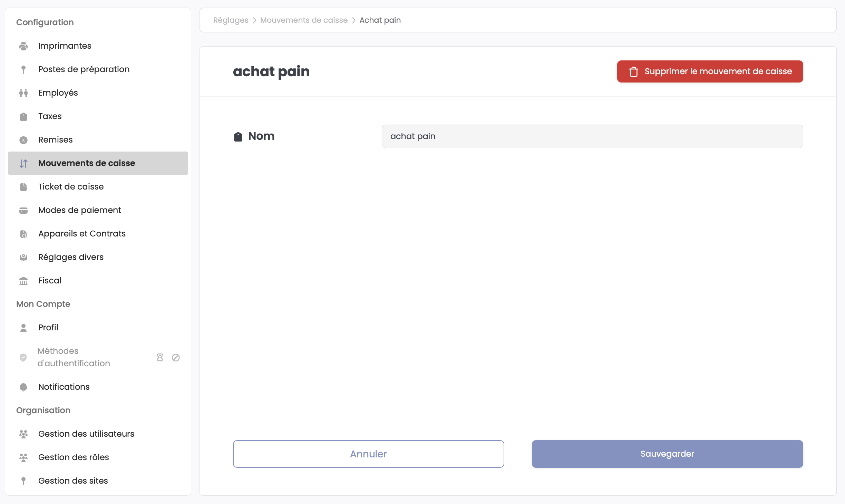Click the Mouvements de caisse arrows icon

[x=23, y=163]
